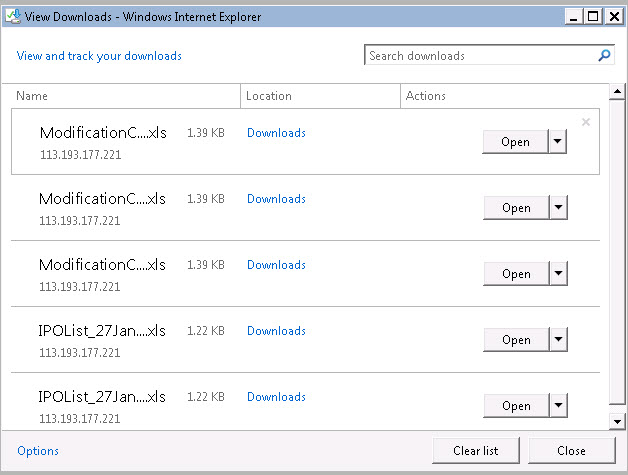The image size is (628, 475).
Task: Maximize the View Downloads window
Action: (x=593, y=16)
